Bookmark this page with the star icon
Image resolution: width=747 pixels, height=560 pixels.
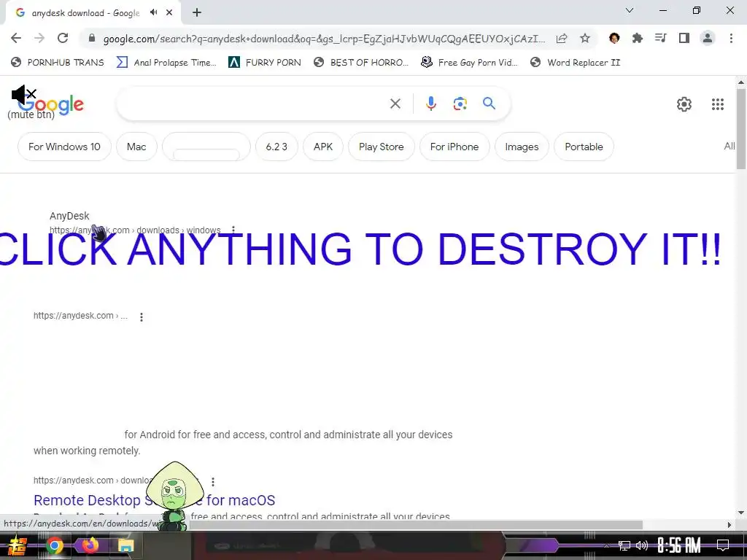point(585,39)
